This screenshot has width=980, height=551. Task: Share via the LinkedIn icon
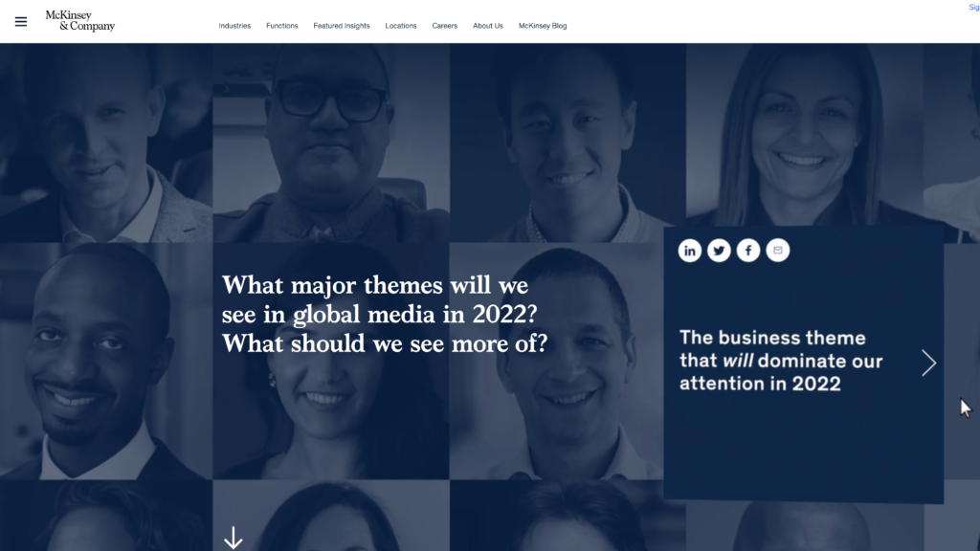[689, 251]
